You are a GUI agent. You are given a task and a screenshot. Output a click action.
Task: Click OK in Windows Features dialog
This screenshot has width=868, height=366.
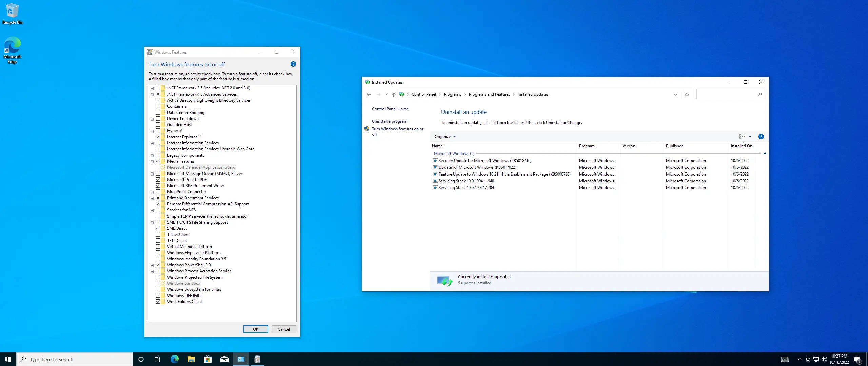pyautogui.click(x=256, y=329)
